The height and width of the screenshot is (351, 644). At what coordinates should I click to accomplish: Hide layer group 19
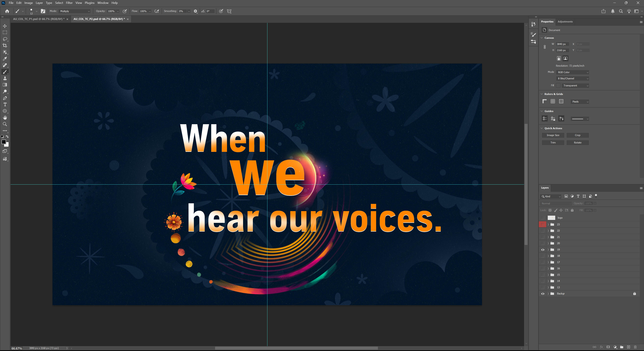pyautogui.click(x=543, y=249)
